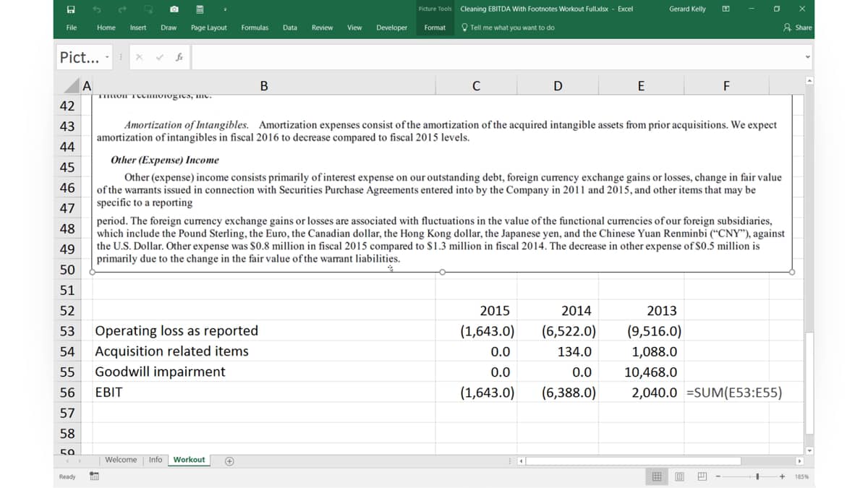The height and width of the screenshot is (488, 868).
Task: Open the Draw ribbon tab
Action: 169,27
